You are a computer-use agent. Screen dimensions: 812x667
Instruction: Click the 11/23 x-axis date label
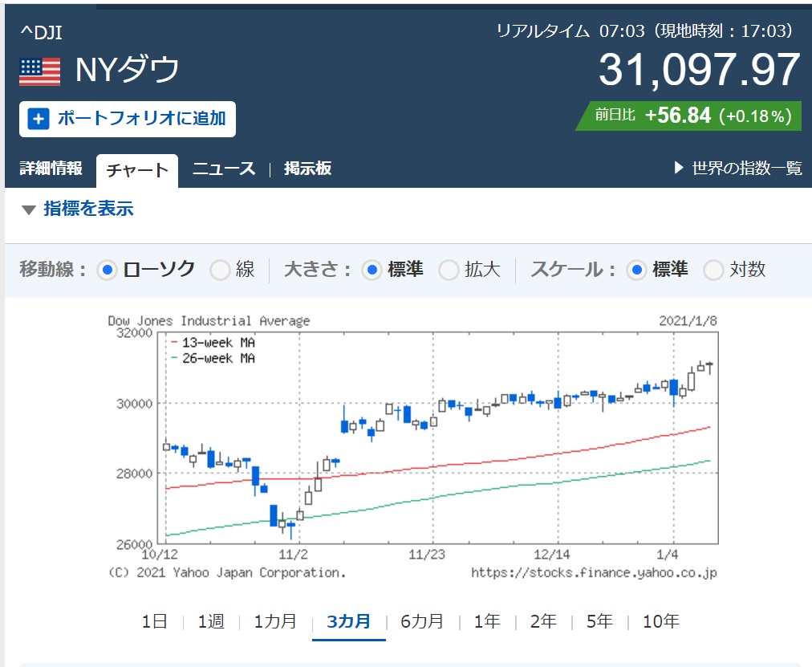(x=427, y=555)
